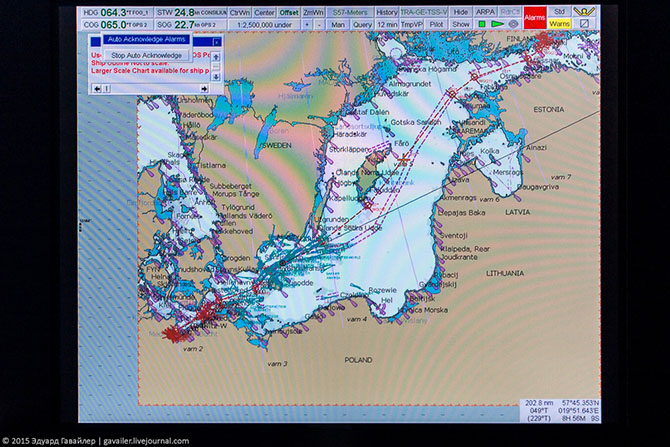Click the RdrCtl radar control button

tap(509, 12)
